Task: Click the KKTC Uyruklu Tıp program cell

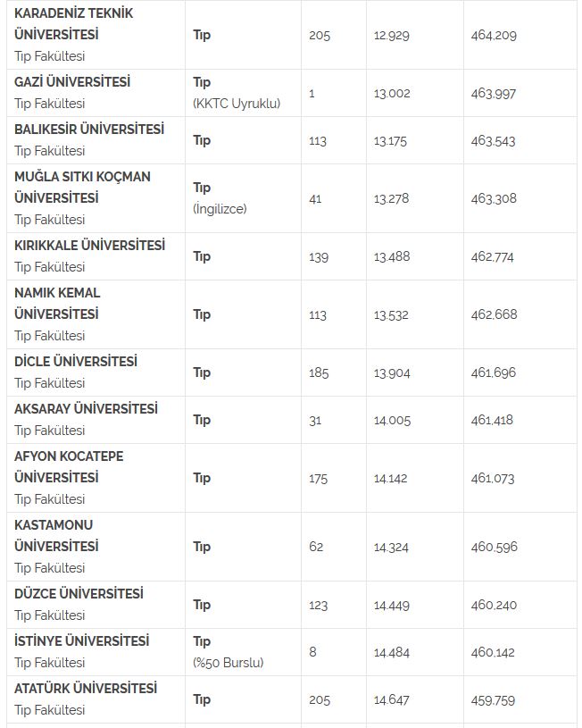Action: (x=237, y=93)
